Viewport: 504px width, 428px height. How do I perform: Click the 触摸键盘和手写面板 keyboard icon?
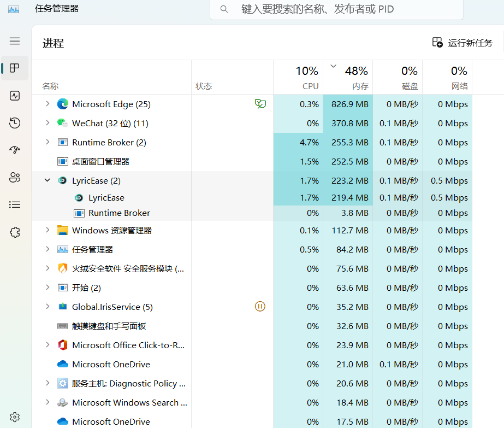click(x=63, y=326)
